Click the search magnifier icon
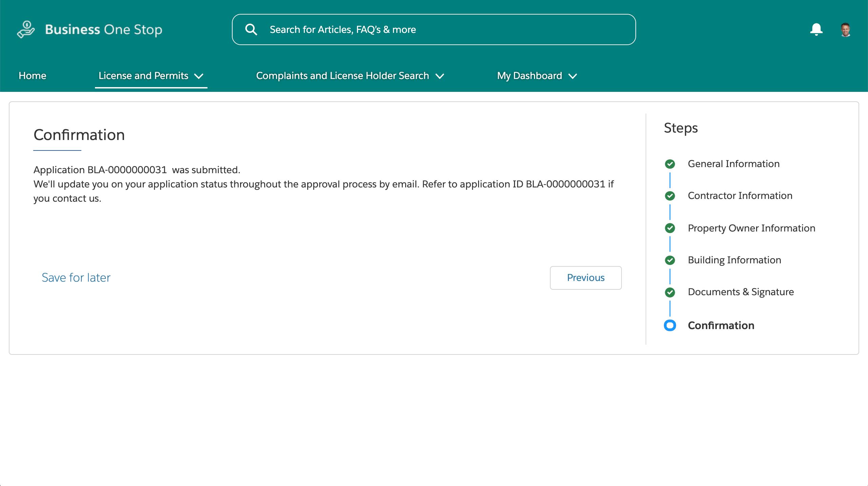This screenshot has width=868, height=486. [251, 29]
